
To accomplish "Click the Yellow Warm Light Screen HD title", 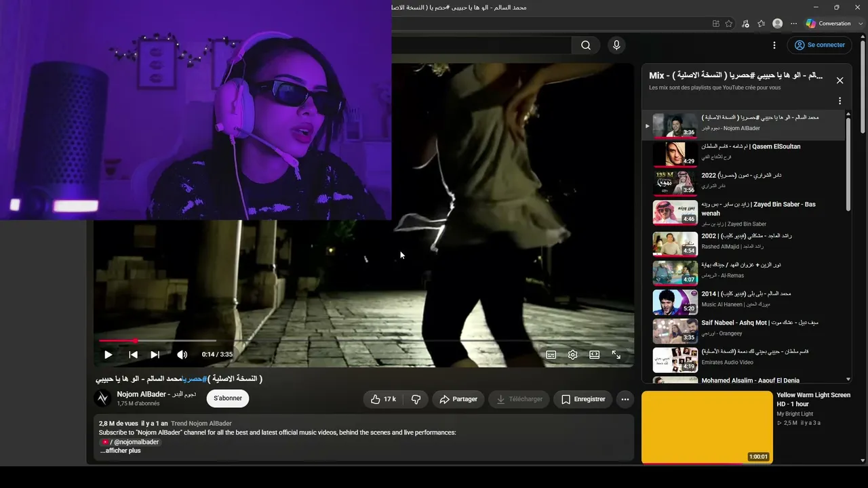I will [813, 399].
